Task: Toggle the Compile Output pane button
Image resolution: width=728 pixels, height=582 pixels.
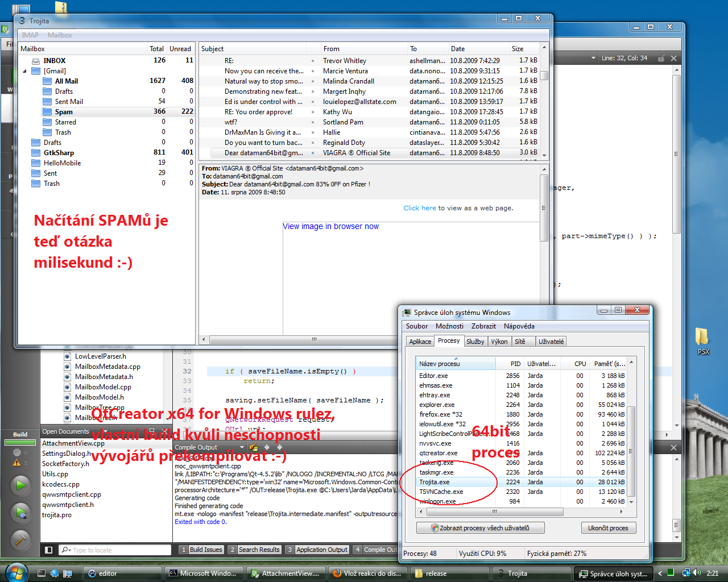Action: [x=375, y=550]
